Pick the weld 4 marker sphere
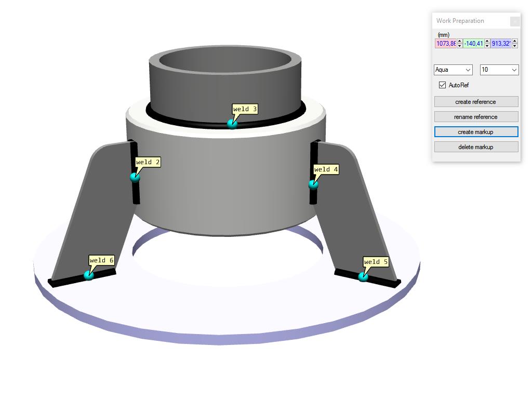Image resolution: width=532 pixels, height=399 pixels. point(313,184)
